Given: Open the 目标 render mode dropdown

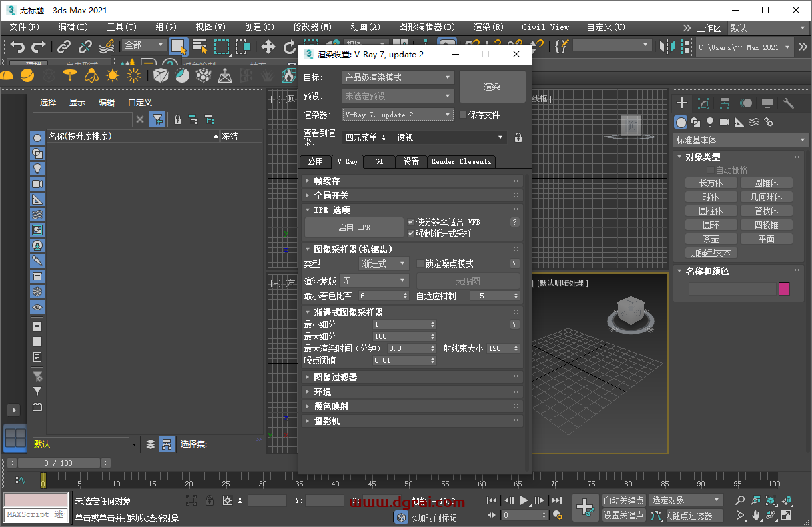Looking at the screenshot, I should [398, 77].
